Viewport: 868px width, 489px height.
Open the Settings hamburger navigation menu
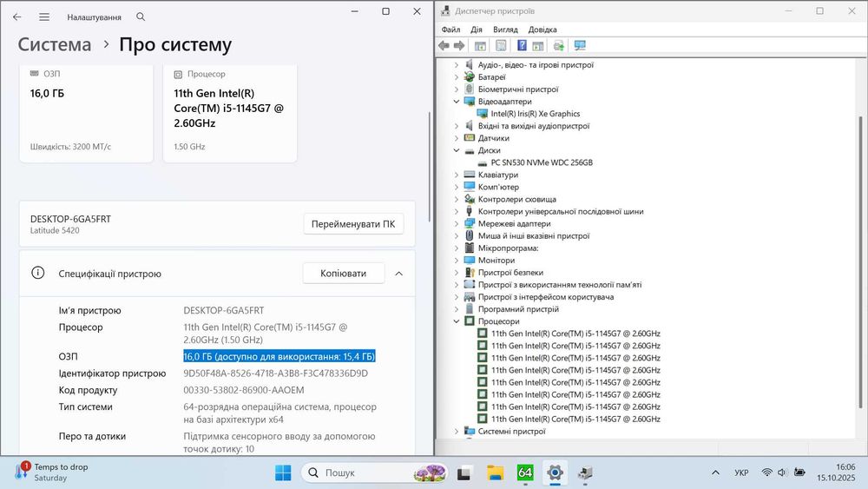(44, 17)
